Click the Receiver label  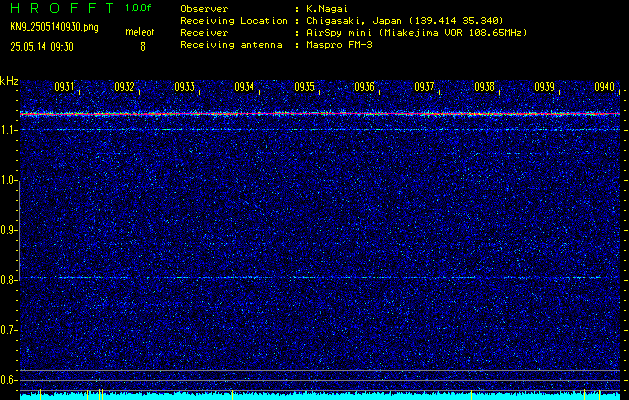tap(204, 32)
